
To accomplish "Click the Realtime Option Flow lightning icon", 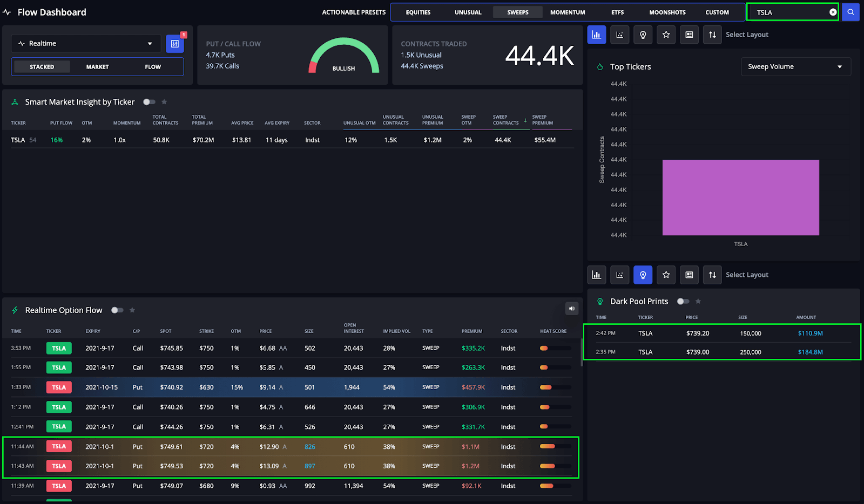I will point(15,310).
